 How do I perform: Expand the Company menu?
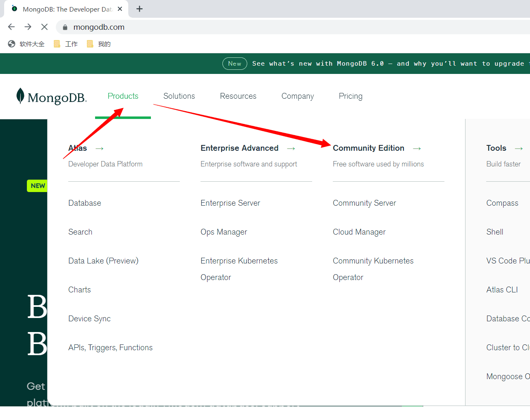click(x=297, y=96)
